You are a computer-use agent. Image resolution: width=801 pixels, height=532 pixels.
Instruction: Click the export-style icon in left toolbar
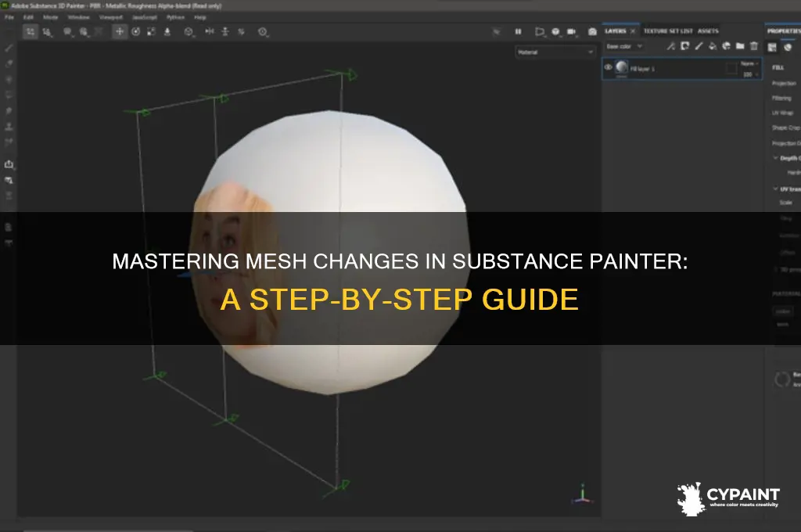(x=9, y=164)
